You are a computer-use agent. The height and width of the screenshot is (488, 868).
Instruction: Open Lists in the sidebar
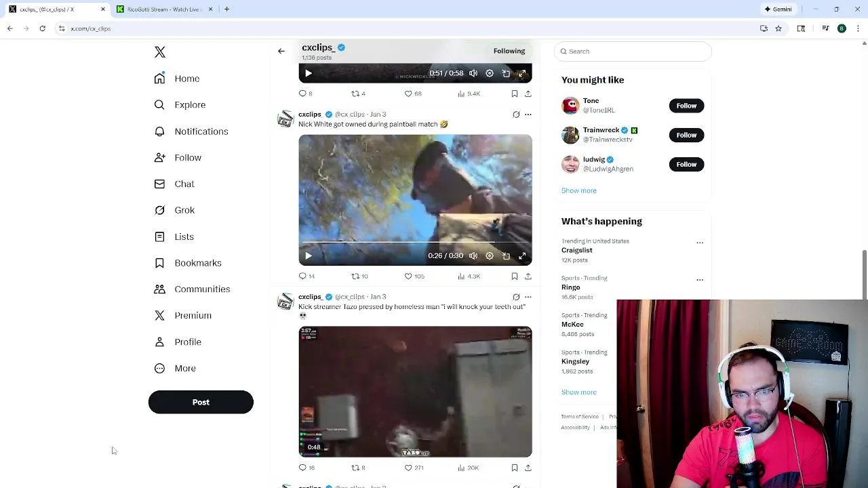[174, 237]
